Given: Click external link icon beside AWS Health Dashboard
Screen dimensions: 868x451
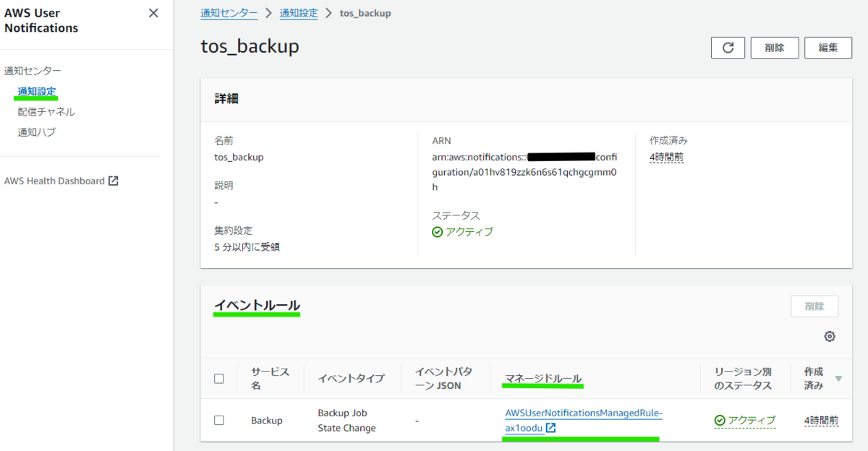Looking at the screenshot, I should [114, 181].
